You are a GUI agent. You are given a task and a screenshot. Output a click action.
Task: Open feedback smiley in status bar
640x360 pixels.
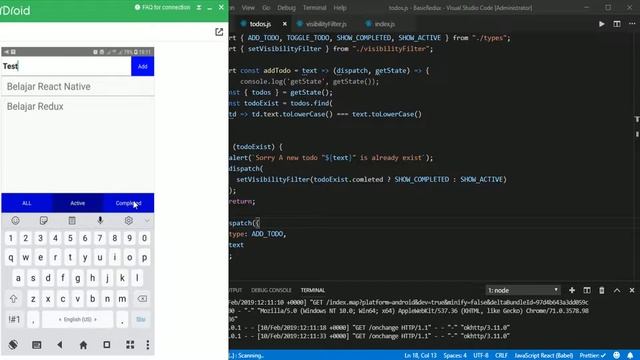[616, 356]
